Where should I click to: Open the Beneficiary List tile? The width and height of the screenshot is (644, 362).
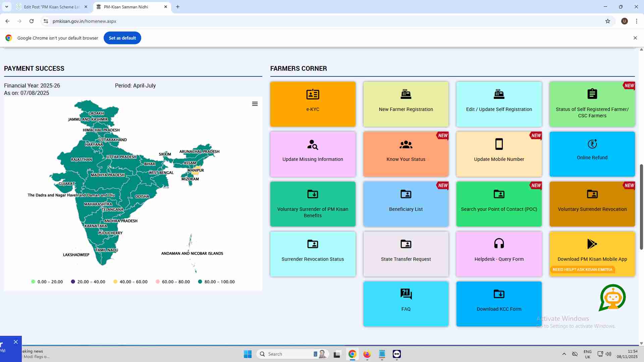[x=406, y=204]
